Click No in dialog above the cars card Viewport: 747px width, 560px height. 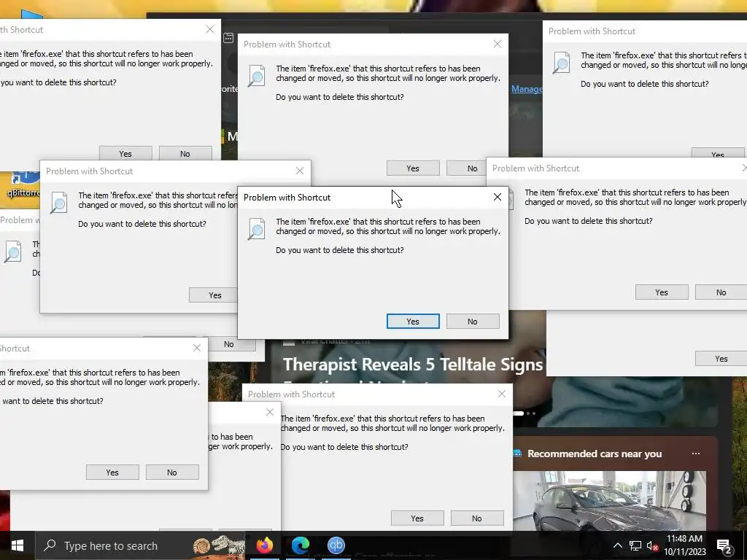477,518
